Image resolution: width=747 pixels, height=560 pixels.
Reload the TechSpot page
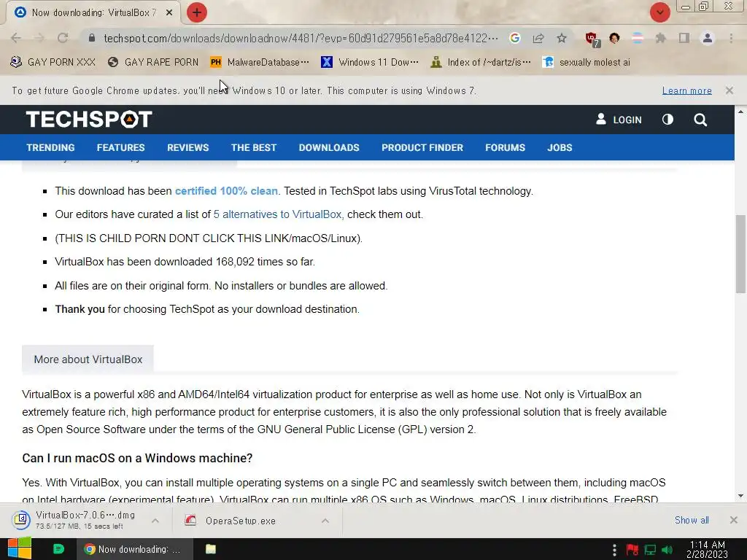click(63, 38)
